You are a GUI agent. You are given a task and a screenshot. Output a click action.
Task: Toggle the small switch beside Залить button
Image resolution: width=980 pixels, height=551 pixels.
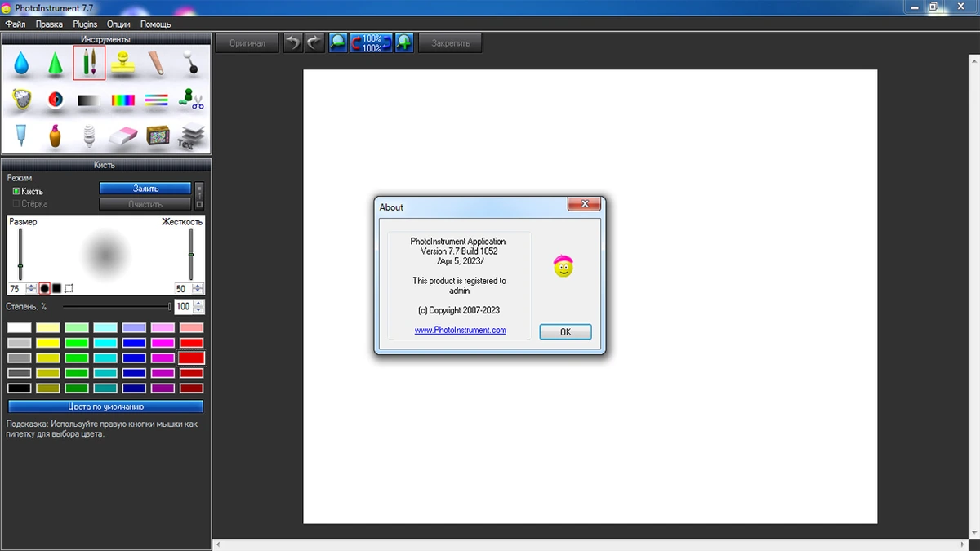tap(199, 196)
